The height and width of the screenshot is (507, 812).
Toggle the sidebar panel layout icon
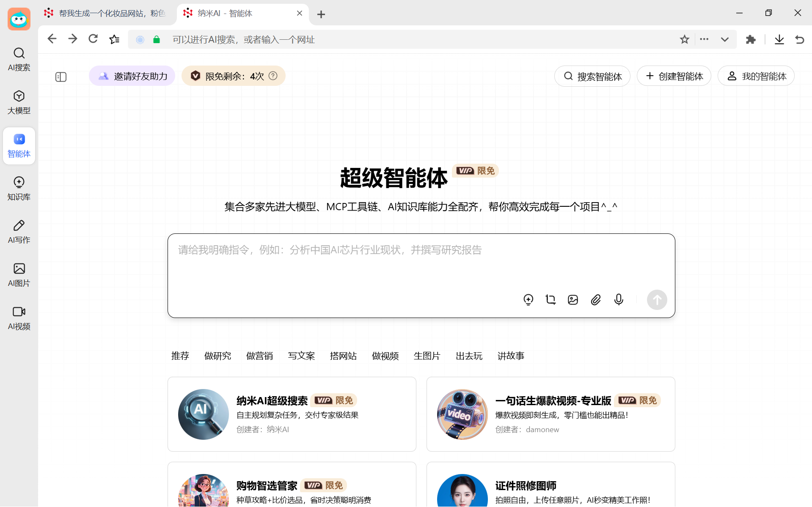[x=61, y=77]
